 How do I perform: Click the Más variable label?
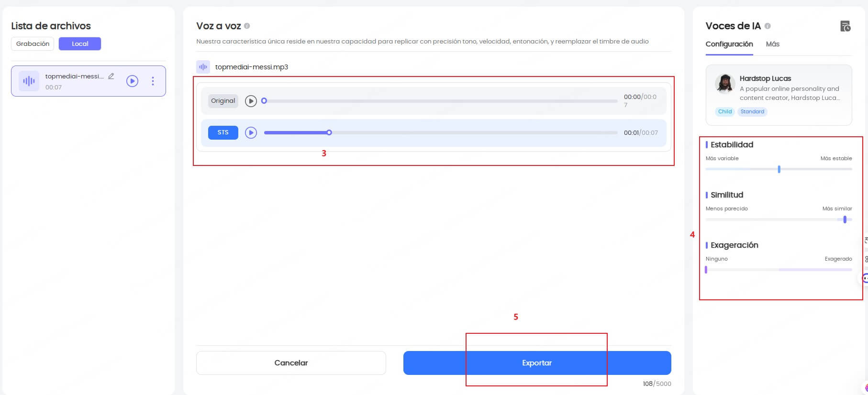pos(722,158)
